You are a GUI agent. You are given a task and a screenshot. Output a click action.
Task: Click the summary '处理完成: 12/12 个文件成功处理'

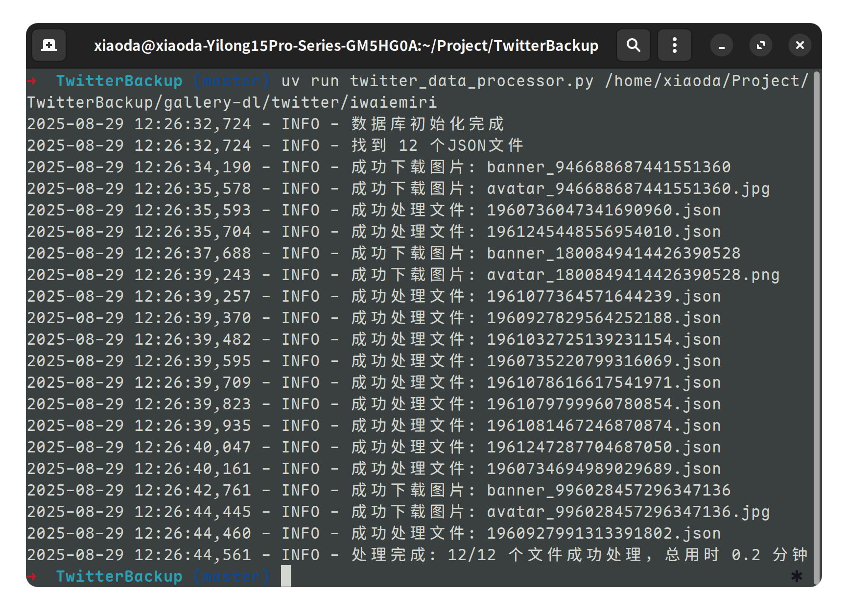coord(496,555)
